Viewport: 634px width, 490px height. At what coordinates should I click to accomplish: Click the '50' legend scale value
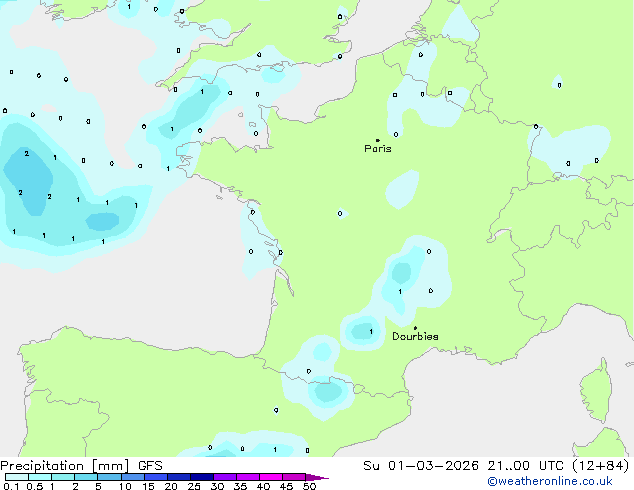309,486
